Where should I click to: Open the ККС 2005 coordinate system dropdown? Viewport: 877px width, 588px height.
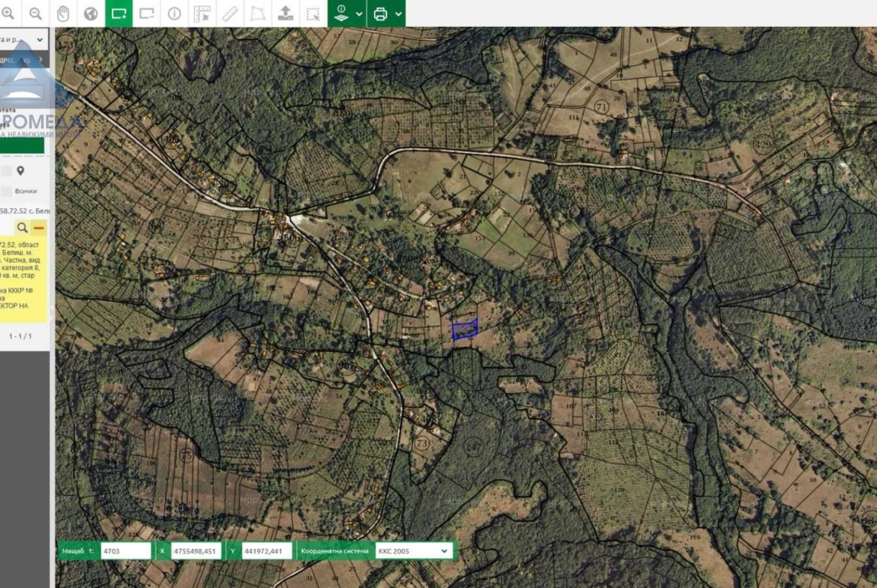[414, 551]
